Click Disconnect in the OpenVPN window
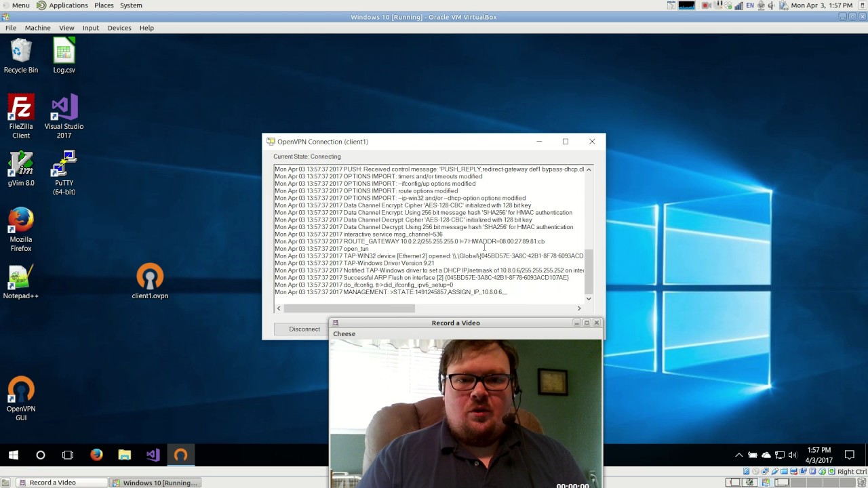This screenshot has width=868, height=488. point(304,329)
